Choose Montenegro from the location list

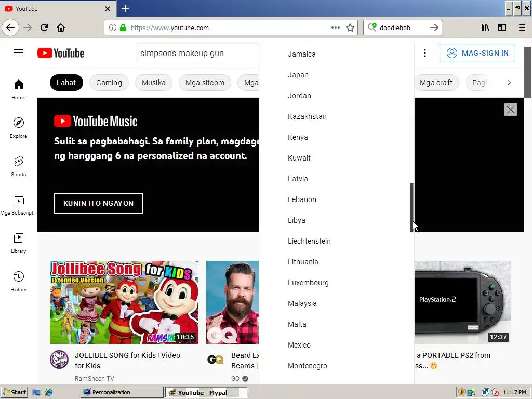pyautogui.click(x=337, y=366)
